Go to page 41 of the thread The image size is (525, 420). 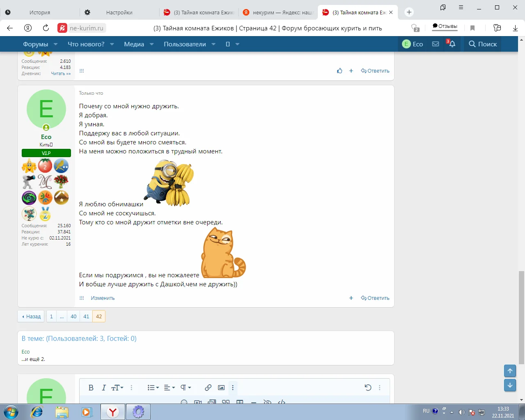86,316
